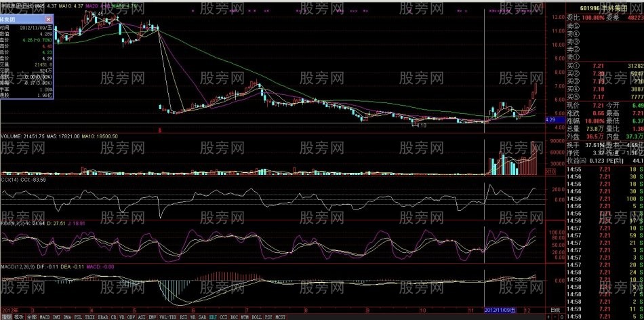The height and width of the screenshot is (320, 644).
Task: Select the SAR indicator tab
Action: (x=203, y=317)
